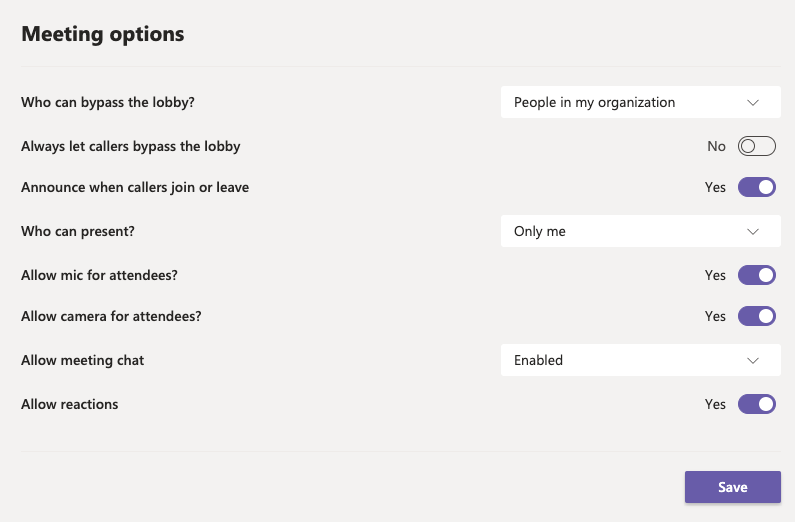Viewport: 795px width, 522px height.
Task: Save the meeting options
Action: (732, 487)
